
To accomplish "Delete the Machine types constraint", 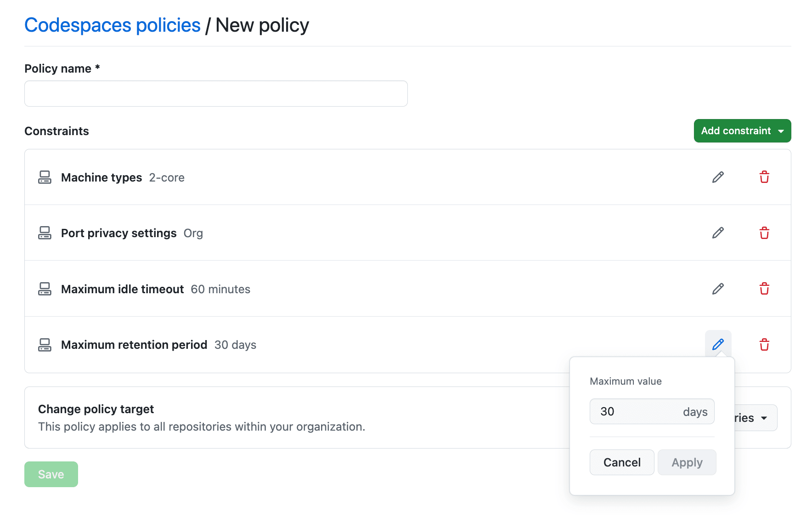I will 764,177.
